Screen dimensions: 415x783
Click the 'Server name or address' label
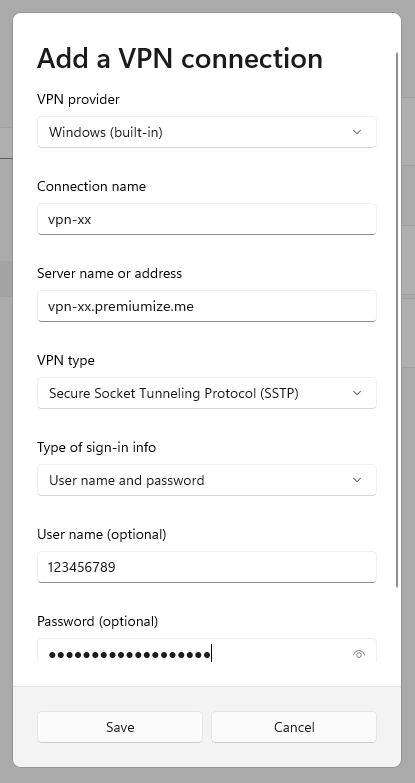[109, 273]
